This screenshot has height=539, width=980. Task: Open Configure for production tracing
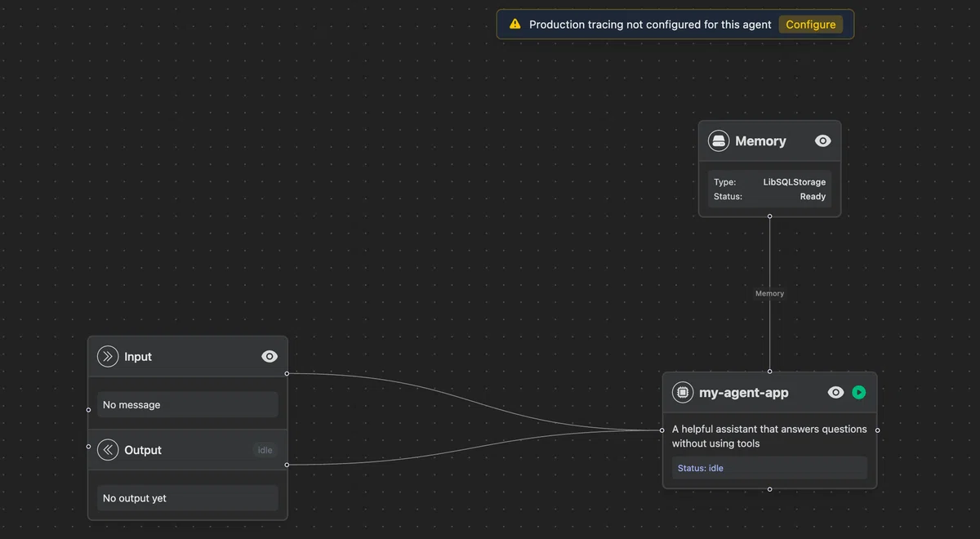(x=811, y=24)
